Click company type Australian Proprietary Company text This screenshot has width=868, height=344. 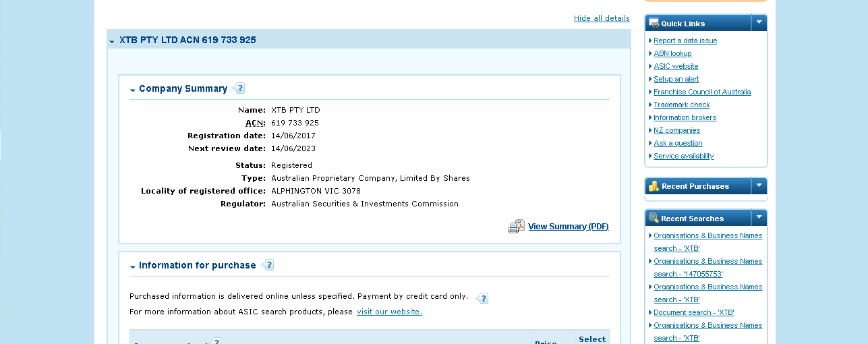click(x=370, y=178)
